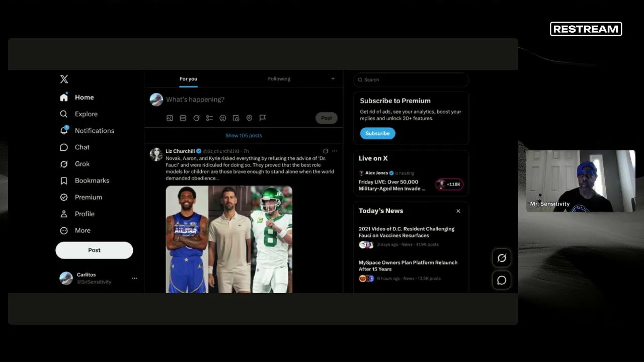The image size is (644, 362).
Task: Go to Home in the sidebar
Action: pyautogui.click(x=85, y=98)
